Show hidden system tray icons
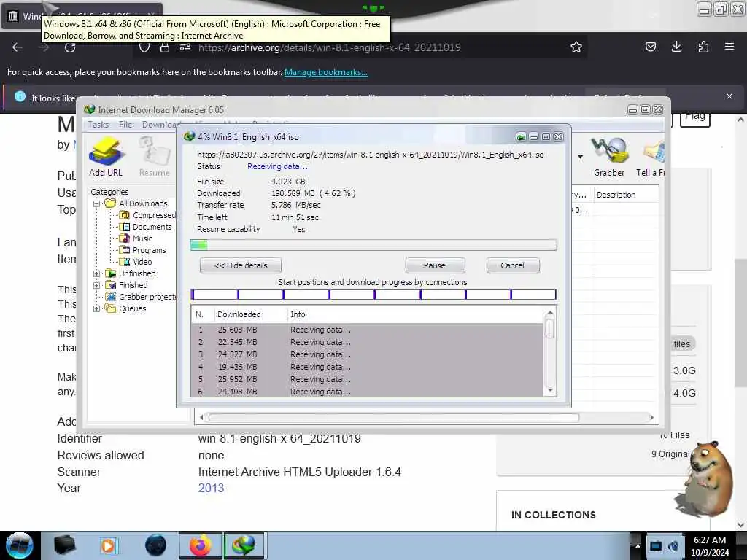Viewport: 747px width, 560px height. (638, 545)
